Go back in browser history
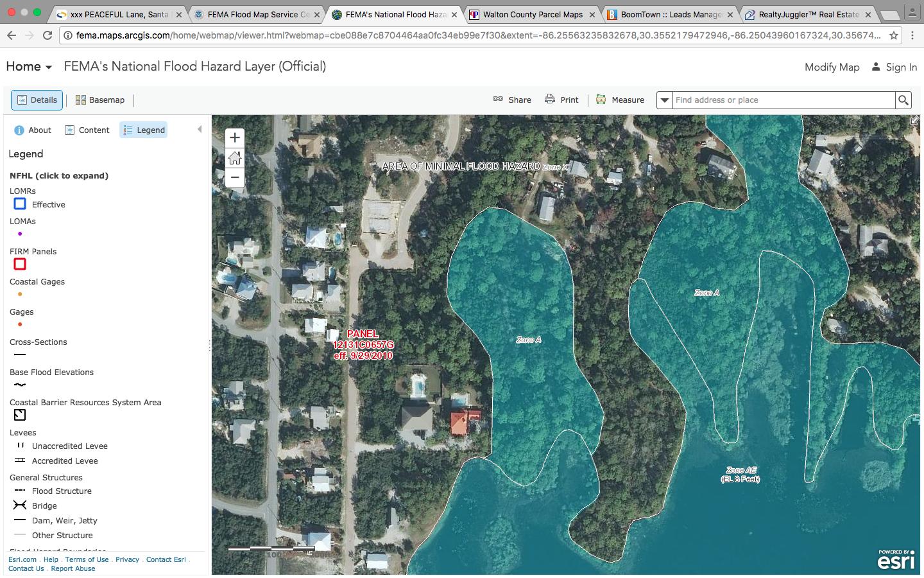This screenshot has height=578, width=924. pos(12,36)
